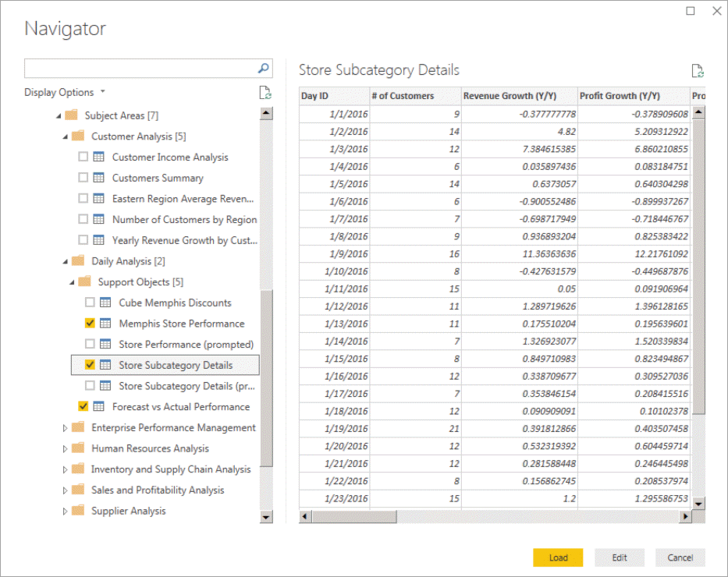Select Store Performance (prompted) item
Viewport: 728px width, 577px height.
[x=186, y=345]
